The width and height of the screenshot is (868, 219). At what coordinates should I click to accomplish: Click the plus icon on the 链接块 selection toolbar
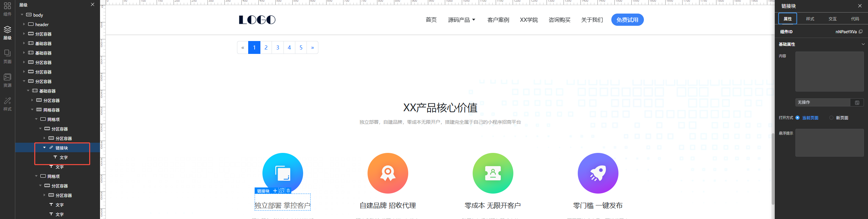coord(275,191)
